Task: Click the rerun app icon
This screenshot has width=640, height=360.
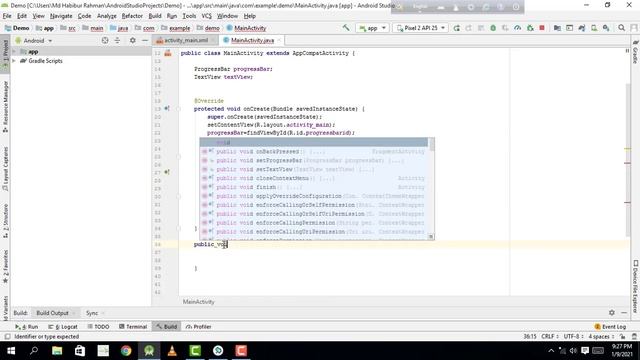Action: point(456,28)
